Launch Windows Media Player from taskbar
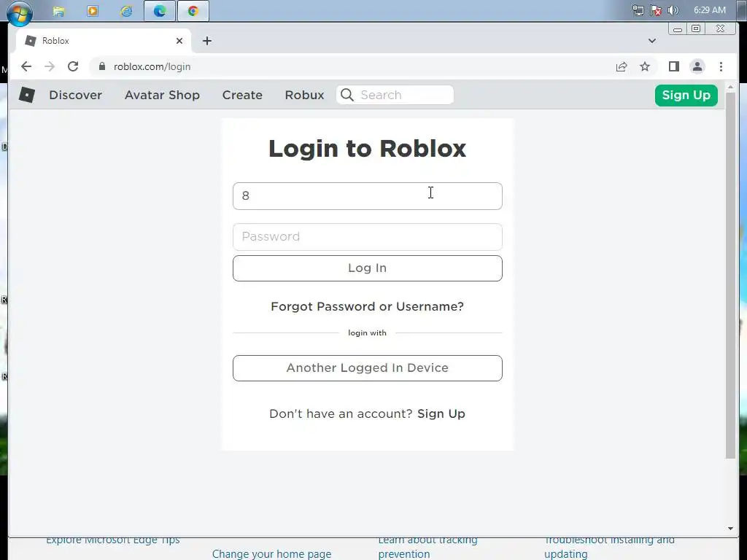This screenshot has width=747, height=560. [x=93, y=11]
